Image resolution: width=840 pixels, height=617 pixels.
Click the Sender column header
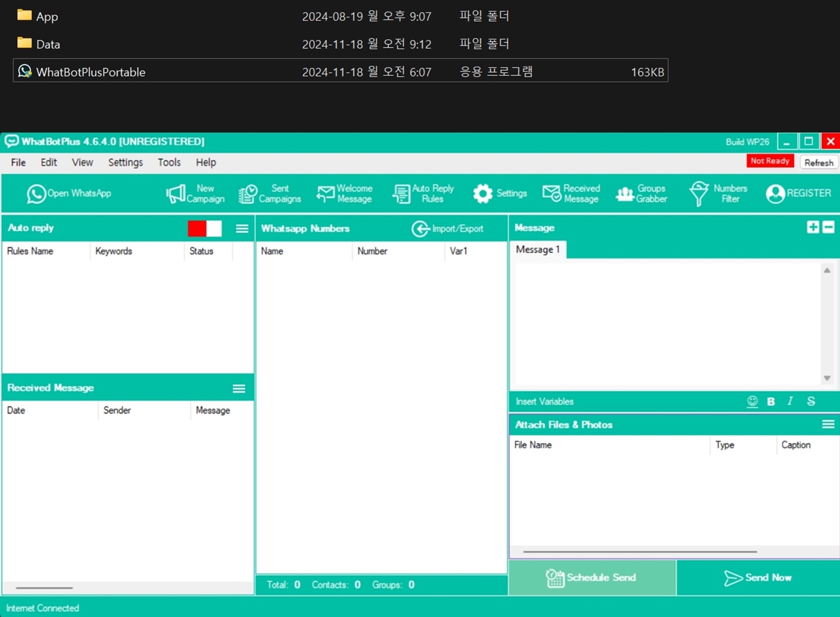pyautogui.click(x=144, y=411)
